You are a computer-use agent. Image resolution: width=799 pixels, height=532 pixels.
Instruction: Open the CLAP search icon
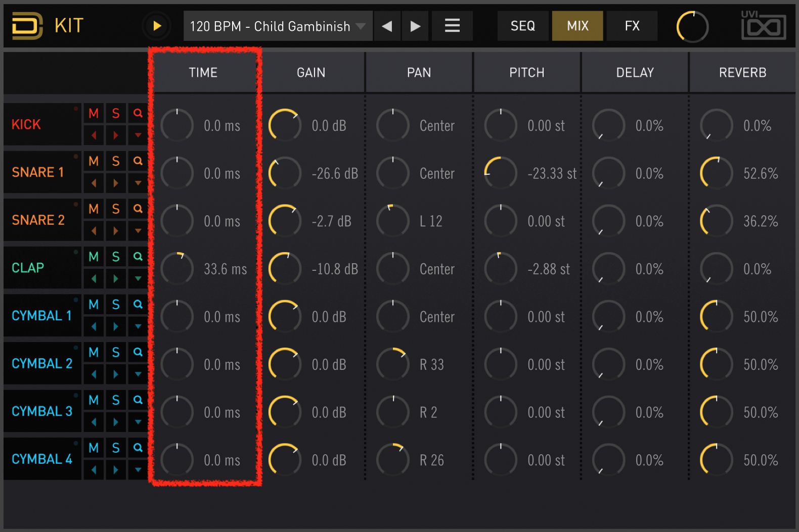[x=138, y=257]
